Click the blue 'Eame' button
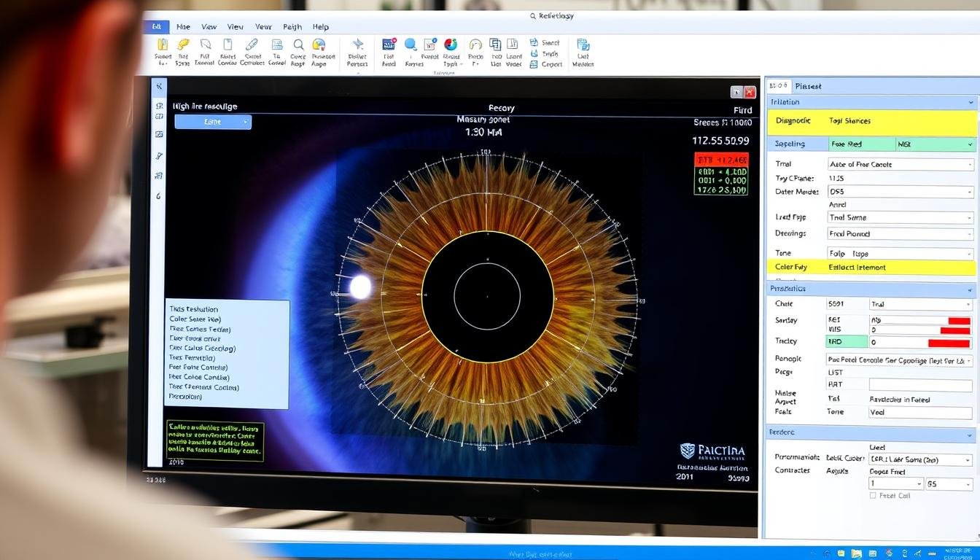 [213, 122]
